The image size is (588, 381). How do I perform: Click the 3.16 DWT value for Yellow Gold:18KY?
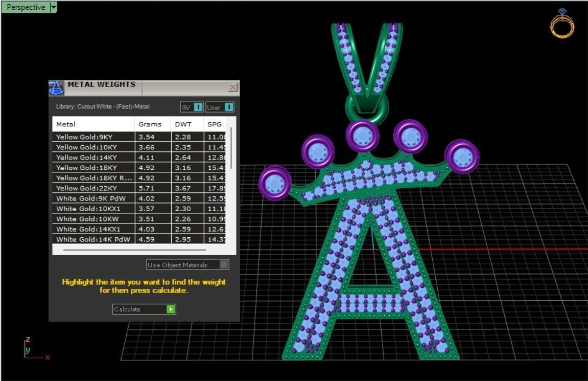point(183,167)
